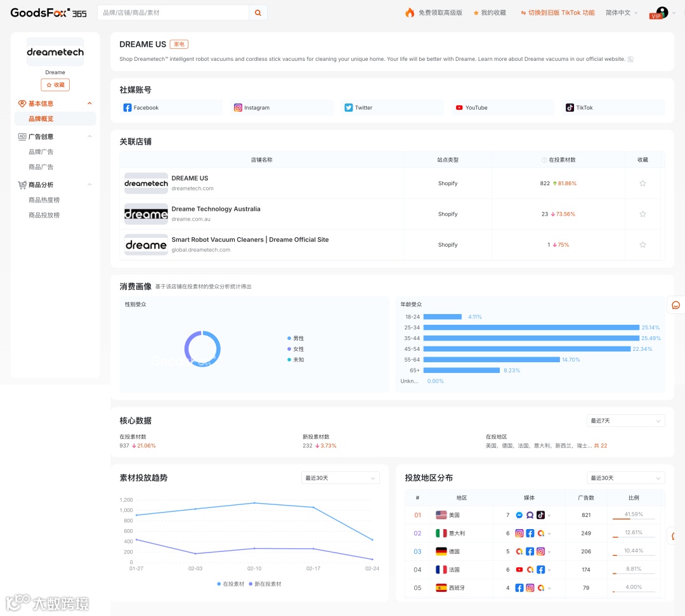
Task: Click the gender audience donut chart
Action: [202, 349]
